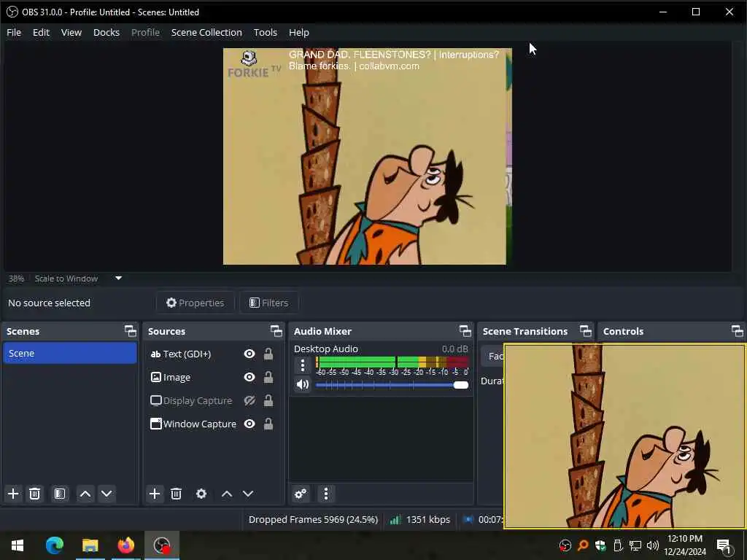
Task: Hide the Image source
Action: [x=249, y=377]
